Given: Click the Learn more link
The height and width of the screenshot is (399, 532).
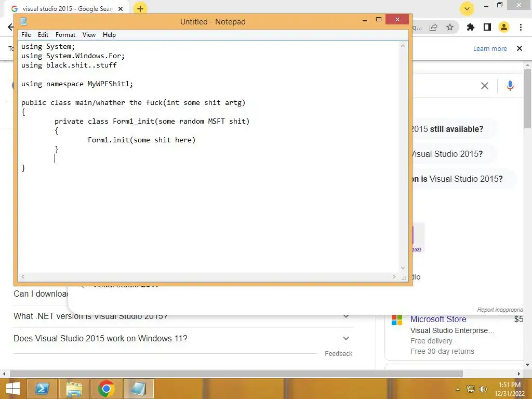Looking at the screenshot, I should pyautogui.click(x=490, y=48).
